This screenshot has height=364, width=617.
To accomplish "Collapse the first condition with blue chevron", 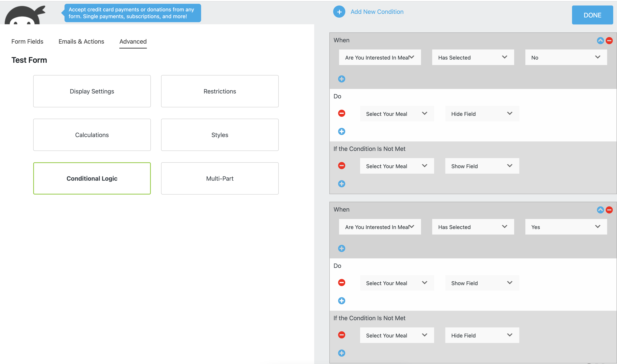I will (600, 40).
